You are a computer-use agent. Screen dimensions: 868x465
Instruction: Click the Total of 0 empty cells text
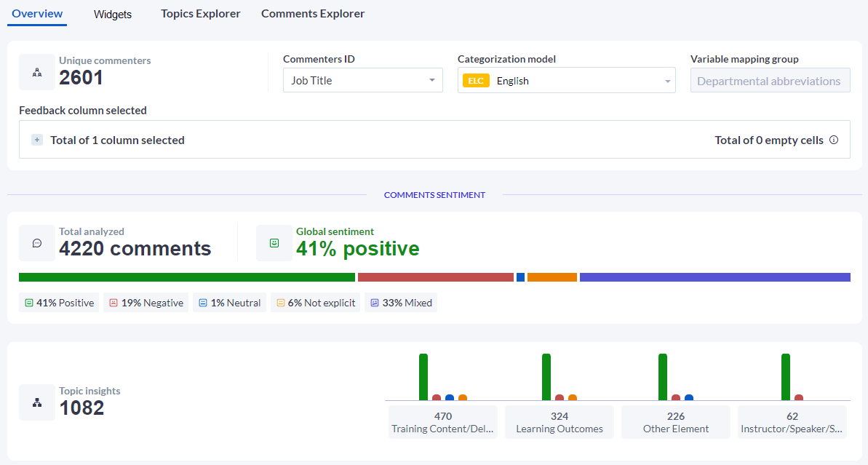point(769,140)
